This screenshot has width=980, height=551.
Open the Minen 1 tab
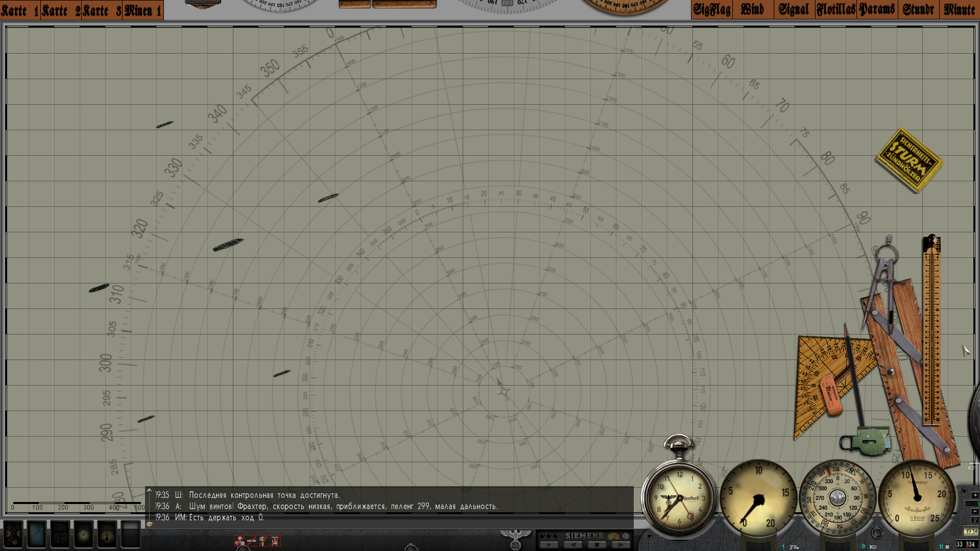[x=143, y=10]
